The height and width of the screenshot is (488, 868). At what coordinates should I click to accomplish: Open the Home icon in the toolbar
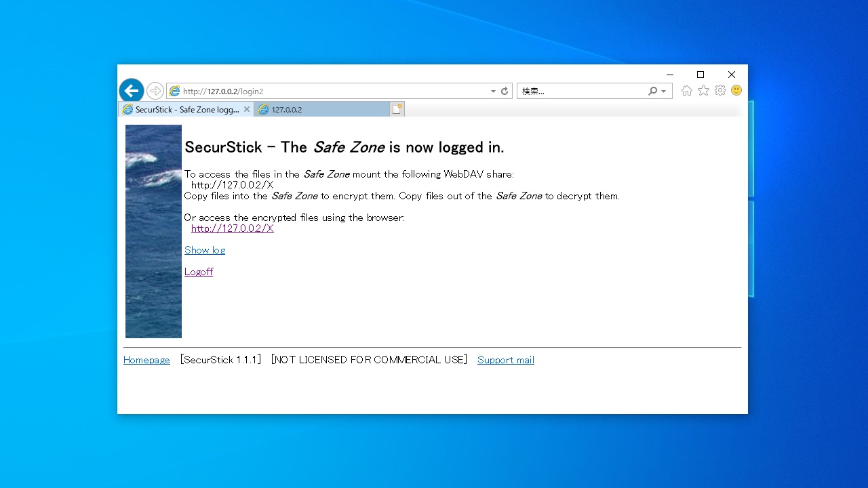click(x=687, y=91)
